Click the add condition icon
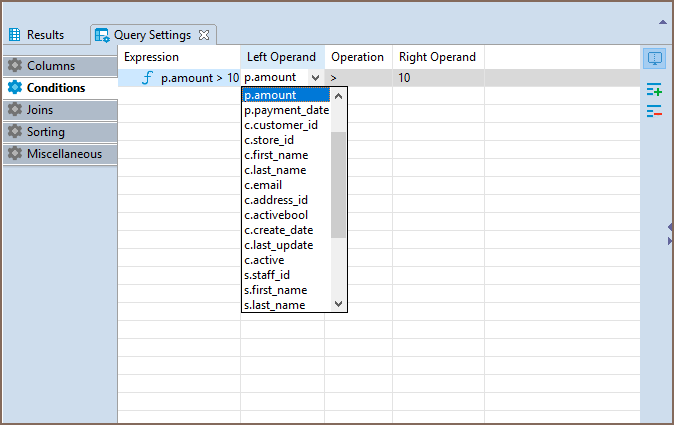 (x=654, y=90)
